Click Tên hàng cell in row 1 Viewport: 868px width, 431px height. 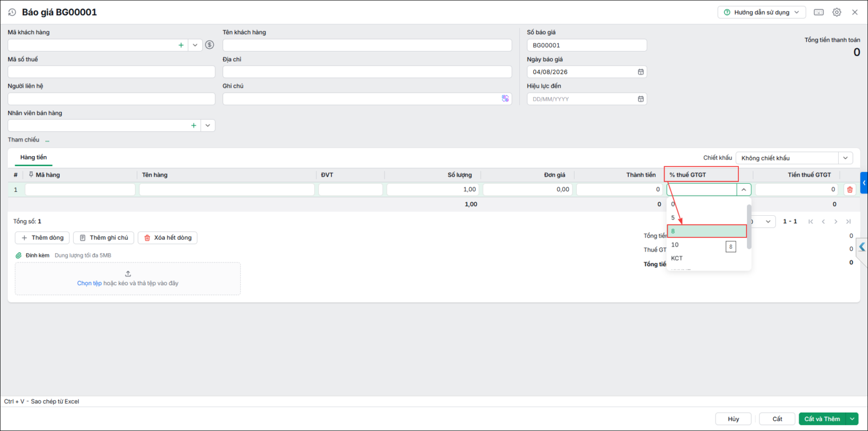pyautogui.click(x=227, y=189)
